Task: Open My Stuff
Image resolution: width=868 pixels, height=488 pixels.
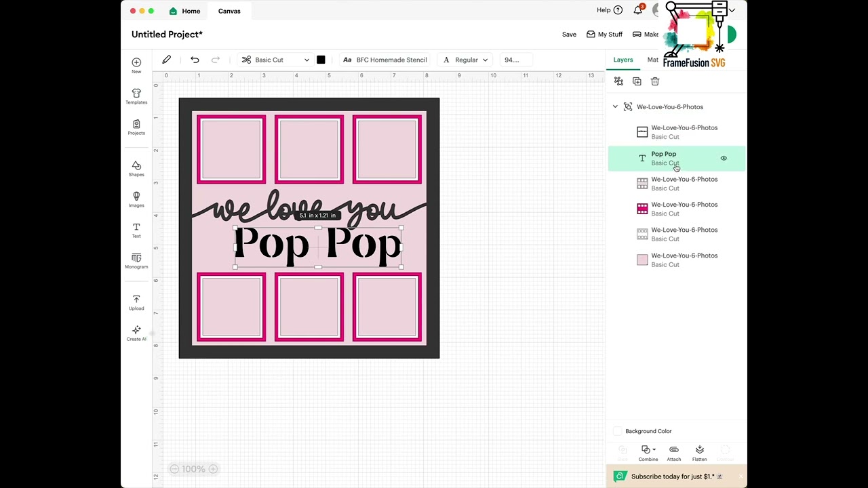Action: pos(604,35)
